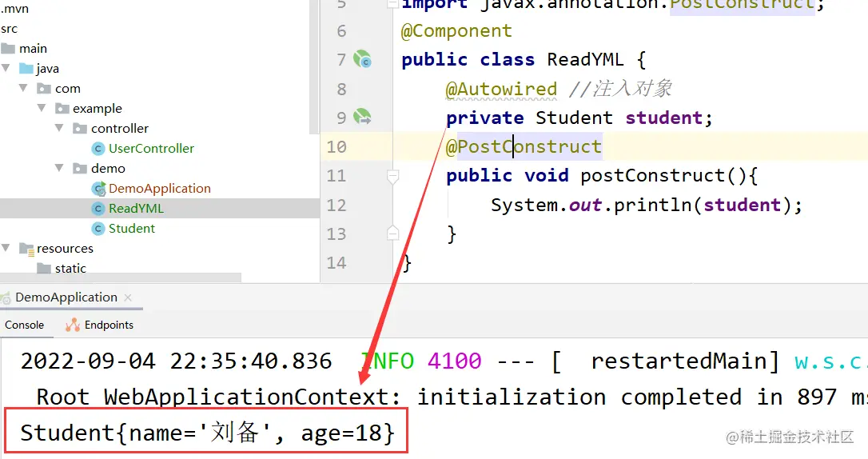
Task: Collapse the controller package arrow
Action: coord(59,128)
